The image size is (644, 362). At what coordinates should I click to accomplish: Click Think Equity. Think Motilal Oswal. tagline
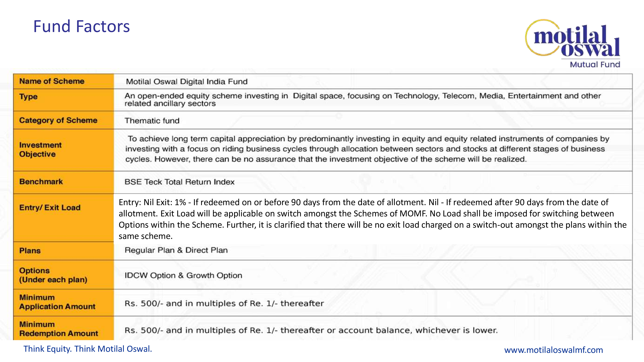(88, 349)
